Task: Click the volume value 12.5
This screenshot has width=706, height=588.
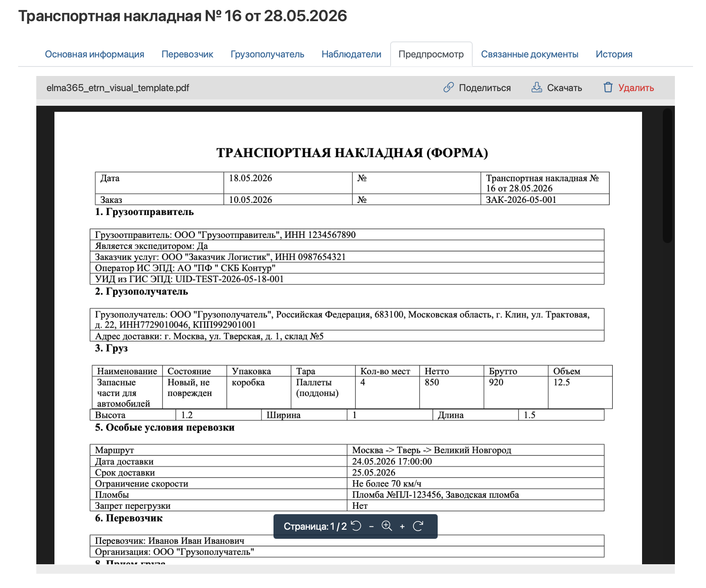Action: (580, 392)
